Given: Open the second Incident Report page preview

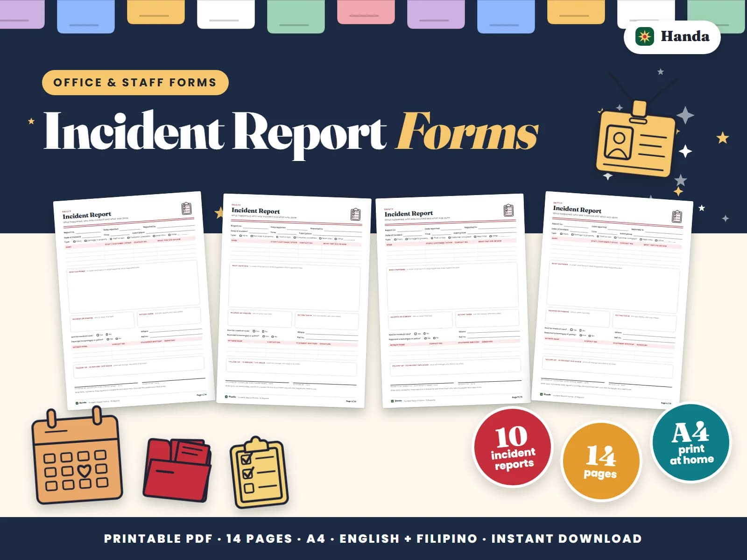Looking at the screenshot, I should (294, 301).
